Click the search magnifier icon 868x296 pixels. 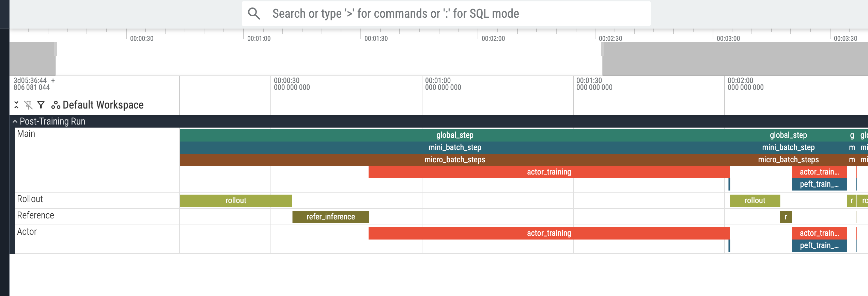(254, 14)
